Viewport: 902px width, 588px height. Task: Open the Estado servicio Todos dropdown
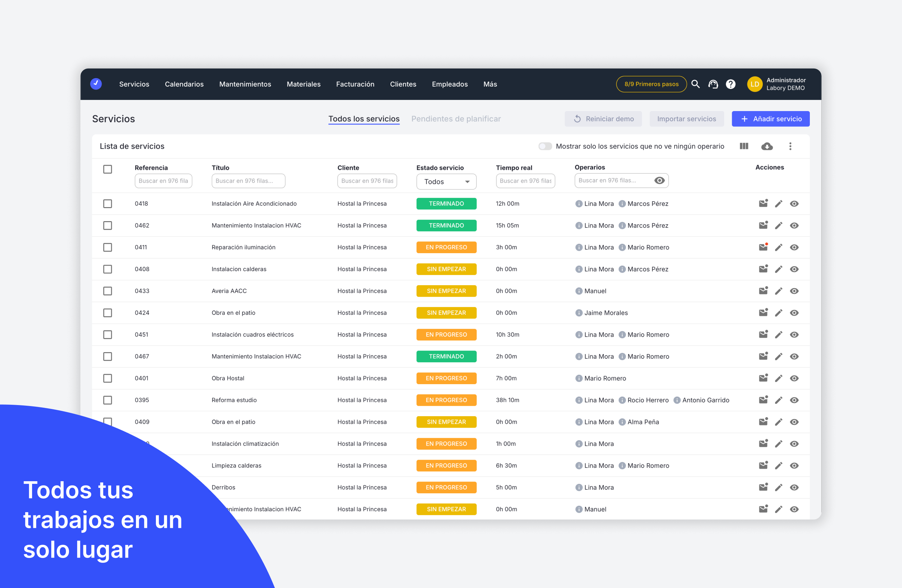pyautogui.click(x=446, y=182)
